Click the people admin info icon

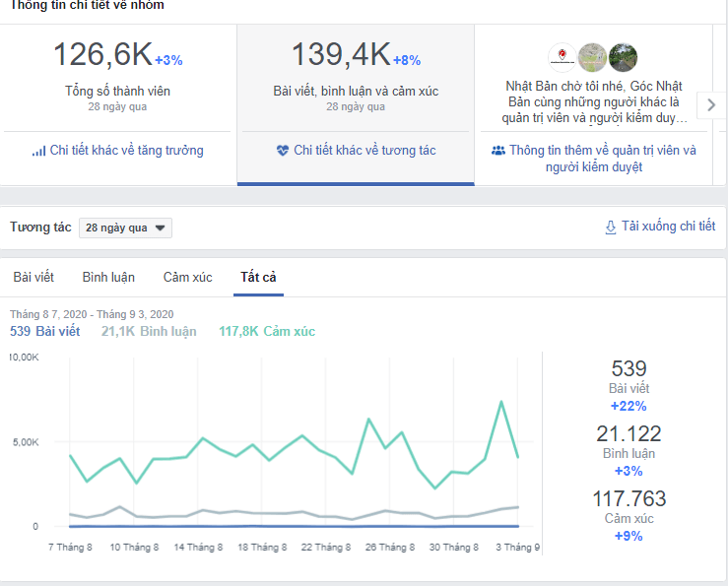coord(498,151)
